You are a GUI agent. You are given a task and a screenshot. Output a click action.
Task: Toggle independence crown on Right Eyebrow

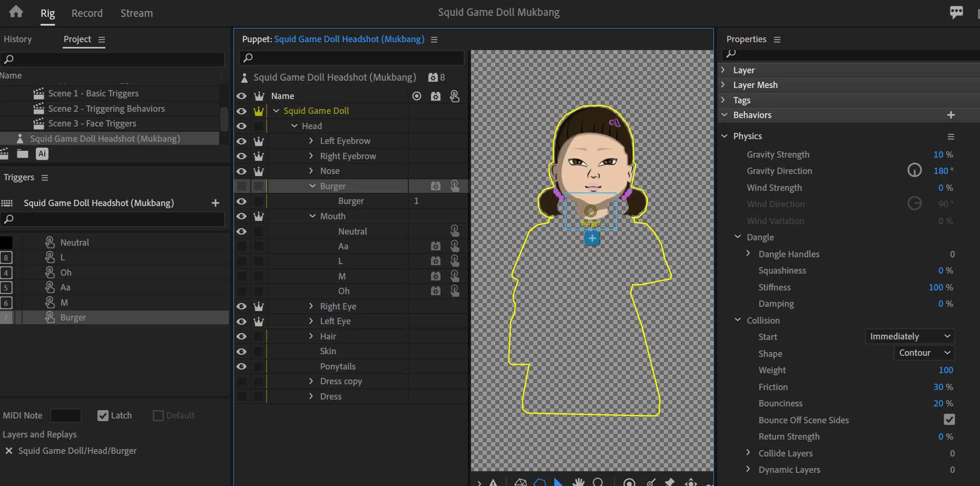[259, 156]
